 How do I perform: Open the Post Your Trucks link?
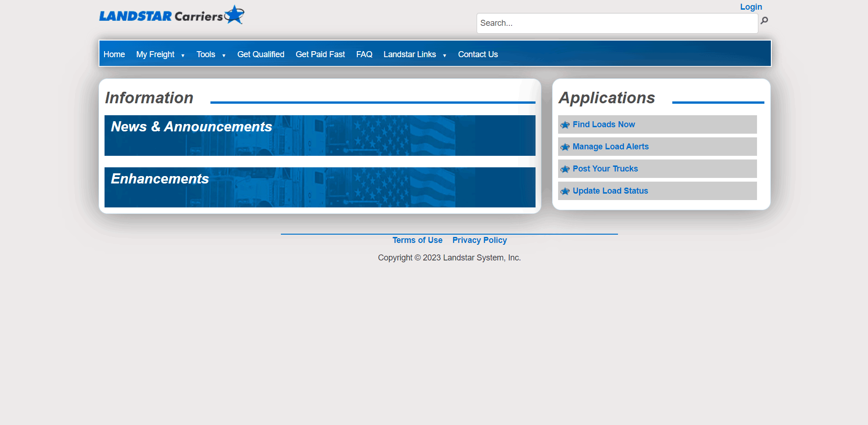click(x=605, y=169)
